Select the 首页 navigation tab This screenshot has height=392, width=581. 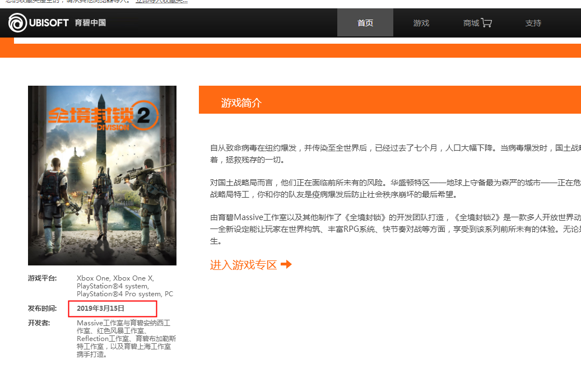click(365, 22)
